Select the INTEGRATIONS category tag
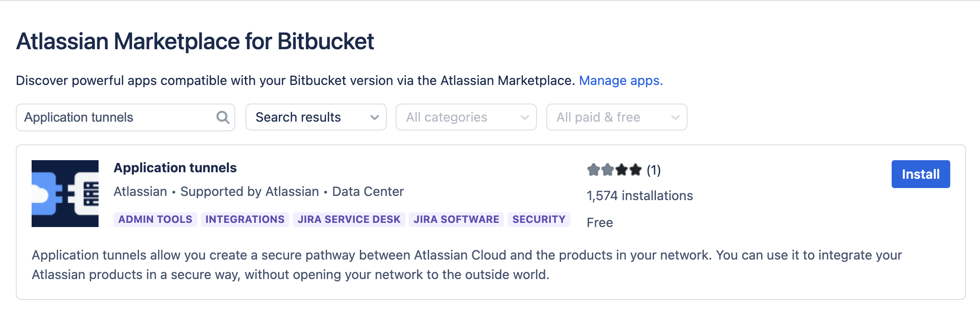Image resolution: width=980 pixels, height=312 pixels. point(245,219)
